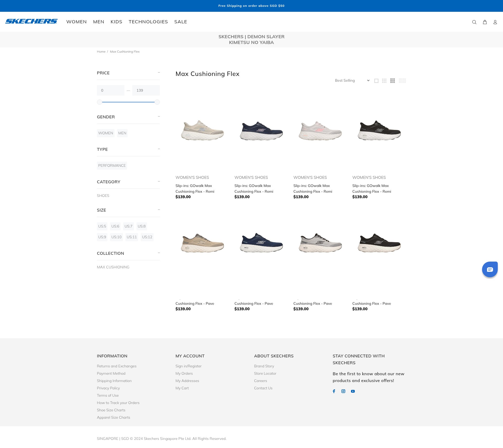The height and width of the screenshot is (448, 503).
Task: Open How to Track your Orders link
Action: (118, 403)
